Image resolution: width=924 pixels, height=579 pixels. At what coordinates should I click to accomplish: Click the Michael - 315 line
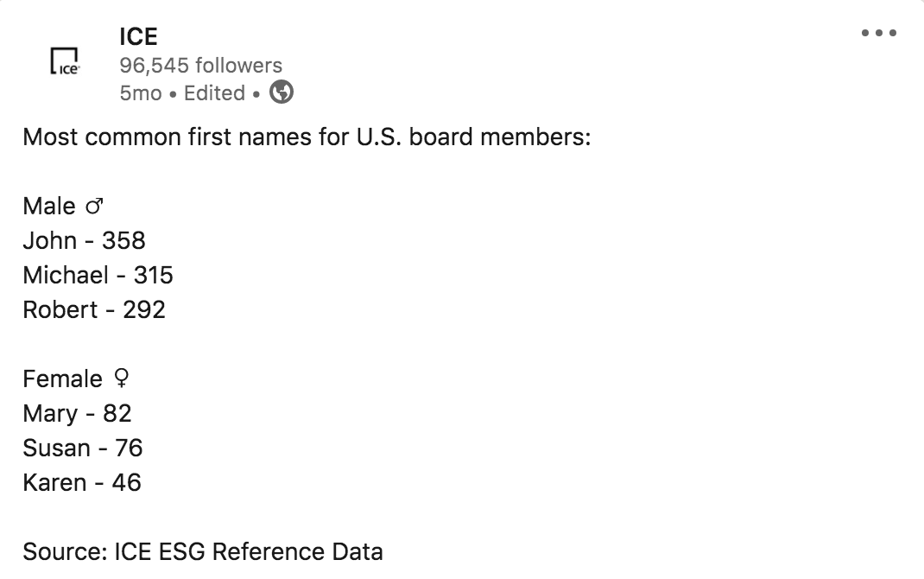coord(98,276)
